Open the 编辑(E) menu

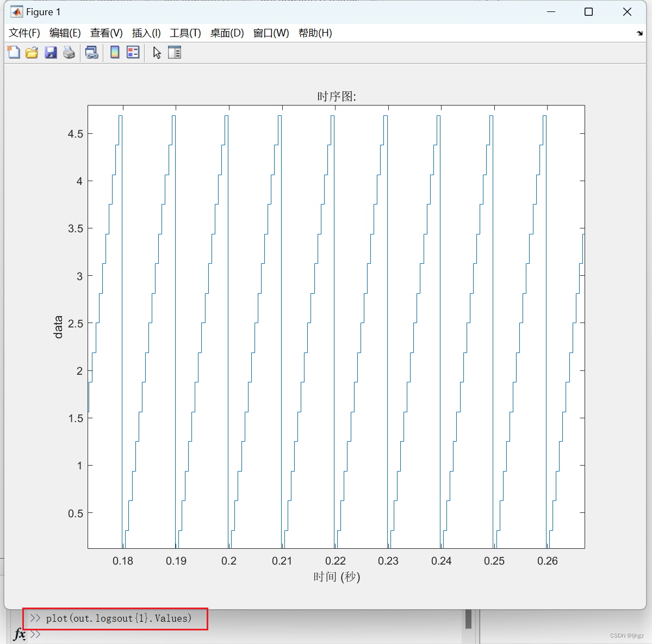[65, 33]
